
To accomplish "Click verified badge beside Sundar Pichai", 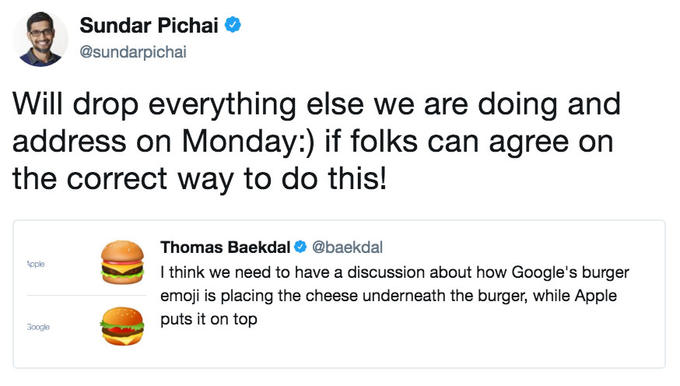I will [233, 25].
